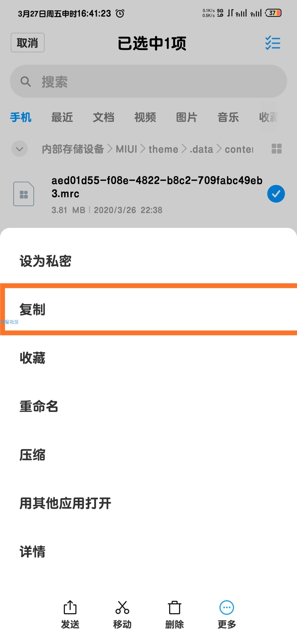The width and height of the screenshot is (297, 644).
Task: Click the 搜索 search input field
Action: point(148,81)
